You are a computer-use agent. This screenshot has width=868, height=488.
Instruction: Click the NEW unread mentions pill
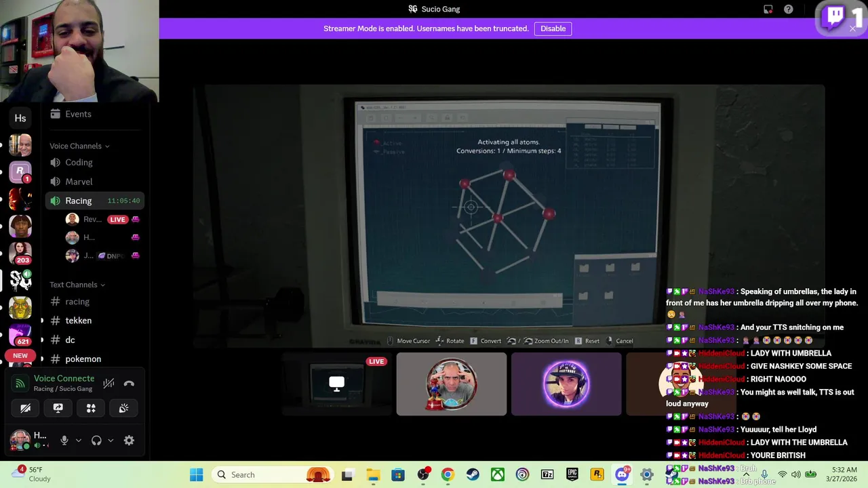coord(20,356)
